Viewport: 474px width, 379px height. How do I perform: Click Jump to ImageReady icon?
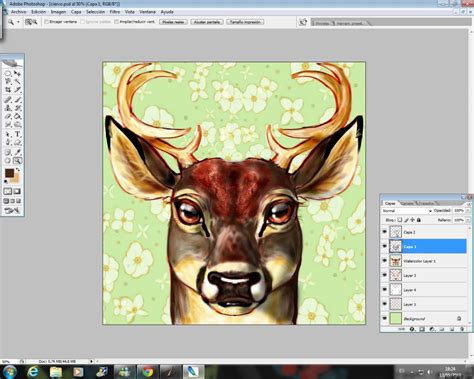coord(12,210)
